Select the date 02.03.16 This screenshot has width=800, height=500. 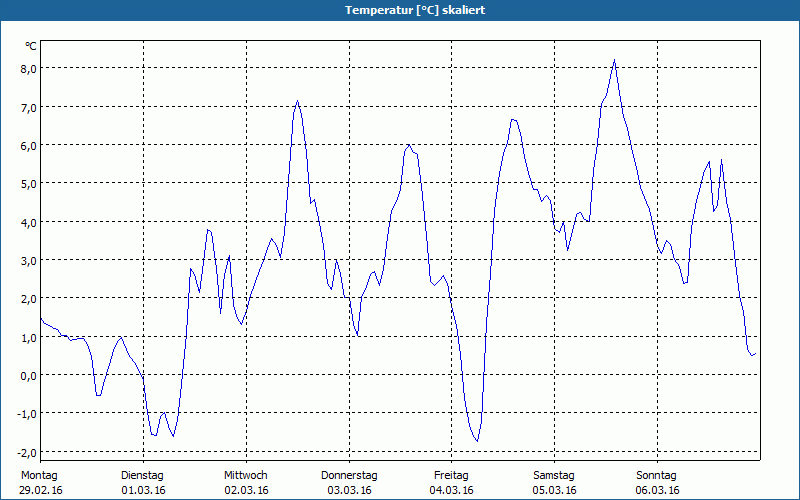246,490
